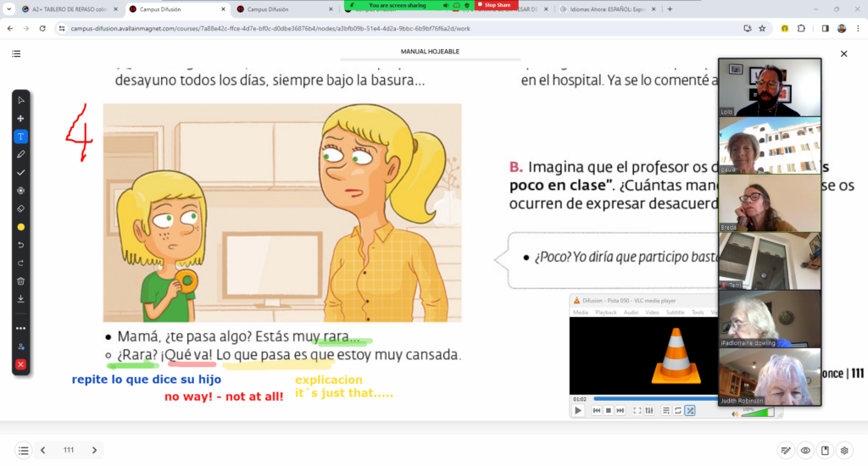The height and width of the screenshot is (466, 868).
Task: Select Breda's video thumbnail
Action: (x=770, y=203)
